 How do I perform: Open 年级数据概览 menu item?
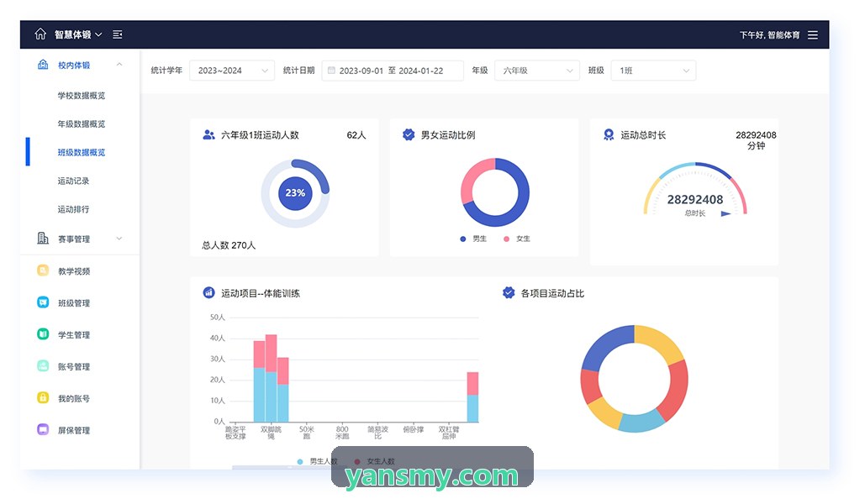pyautogui.click(x=81, y=124)
